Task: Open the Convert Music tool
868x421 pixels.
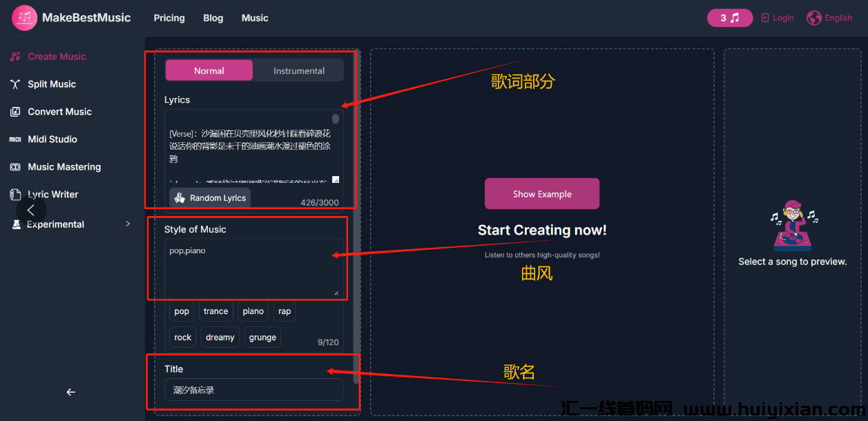Action: [x=59, y=111]
